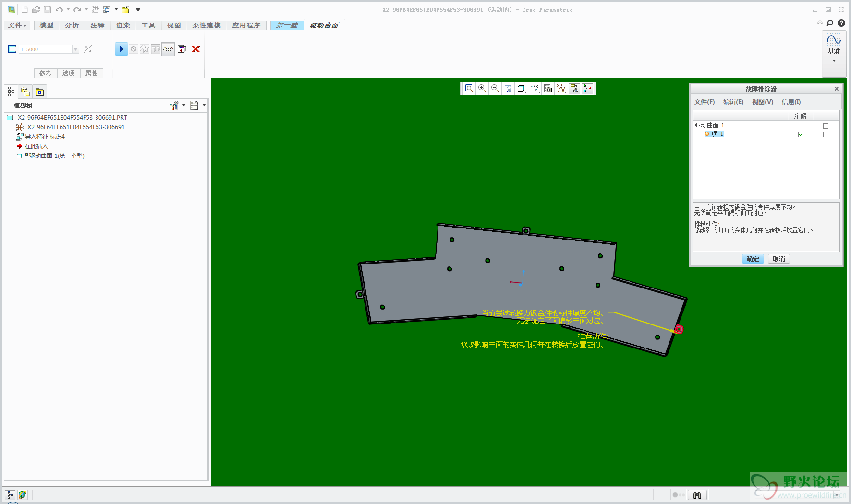Click the refit view magnifier icon
Viewport: 851px width, 504px height.
point(469,88)
